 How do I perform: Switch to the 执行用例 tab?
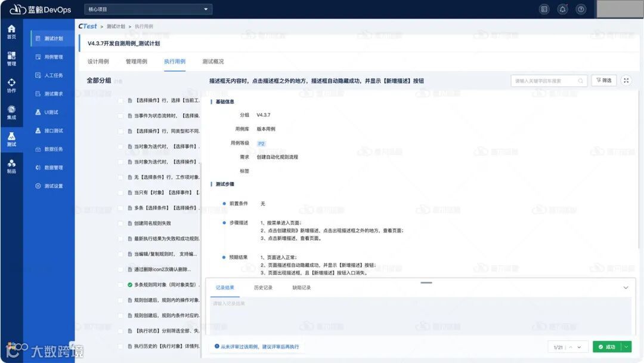175,61
